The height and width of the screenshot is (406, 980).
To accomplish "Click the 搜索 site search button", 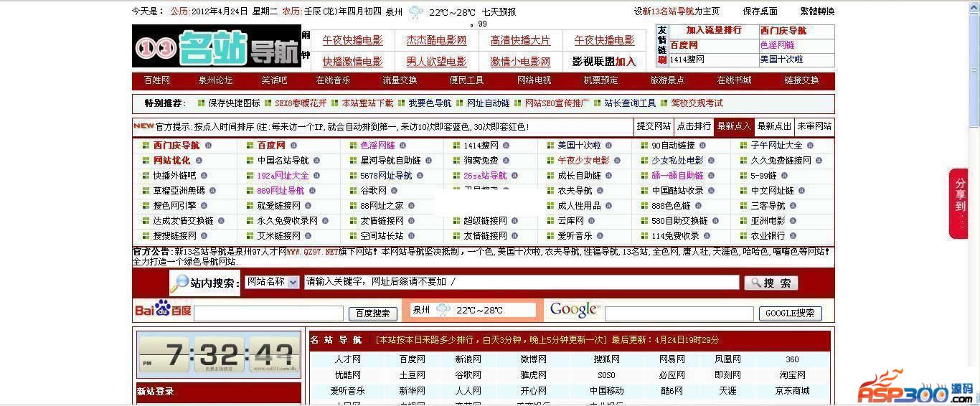I will coord(771,283).
